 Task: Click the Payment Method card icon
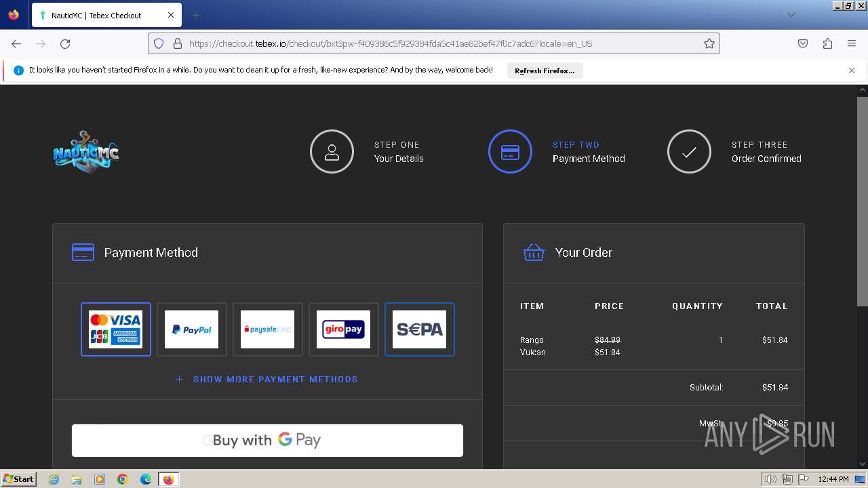(x=83, y=252)
